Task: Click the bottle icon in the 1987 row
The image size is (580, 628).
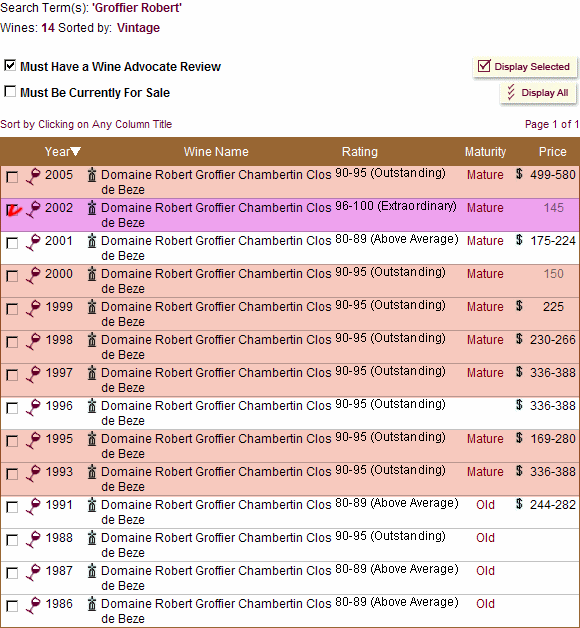Action: (92, 570)
